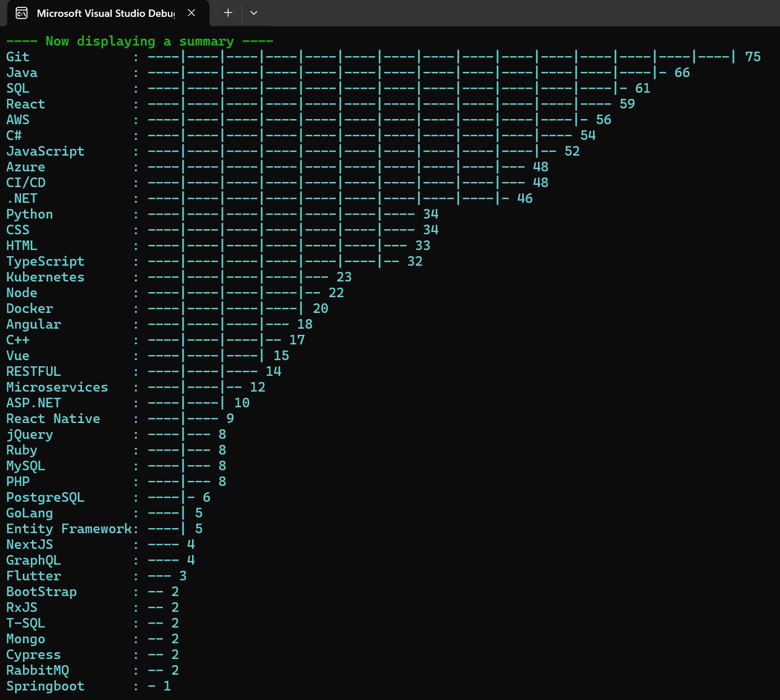Click the terminal icon in the tab
This screenshot has width=780, height=700.
point(21,13)
